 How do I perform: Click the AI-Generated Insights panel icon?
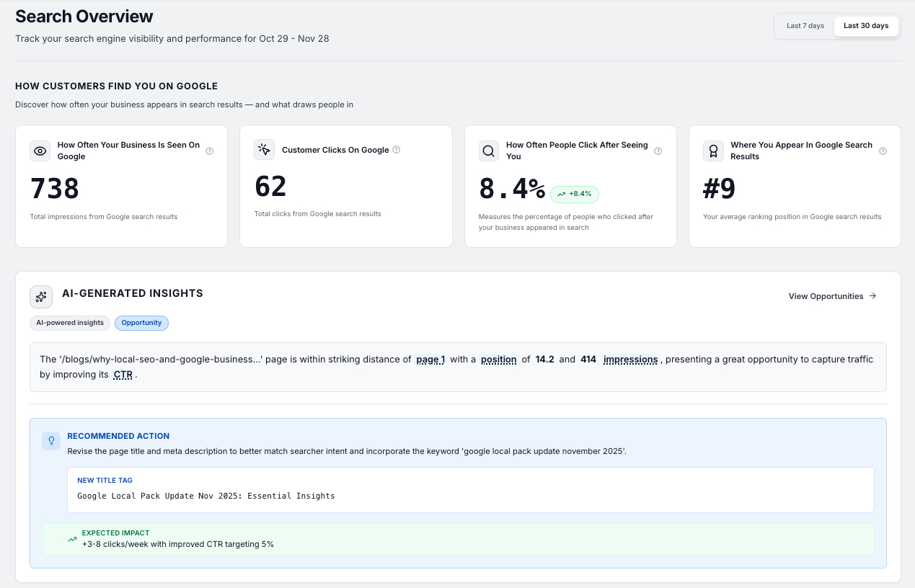pos(41,296)
